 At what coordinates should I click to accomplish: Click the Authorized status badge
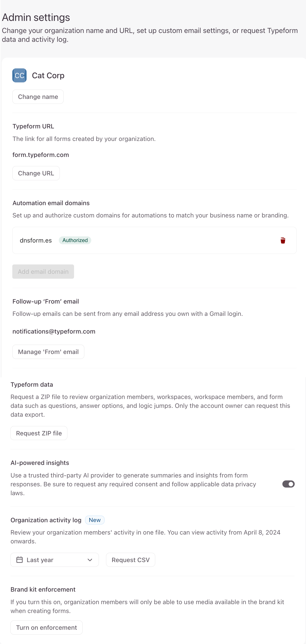tap(75, 240)
